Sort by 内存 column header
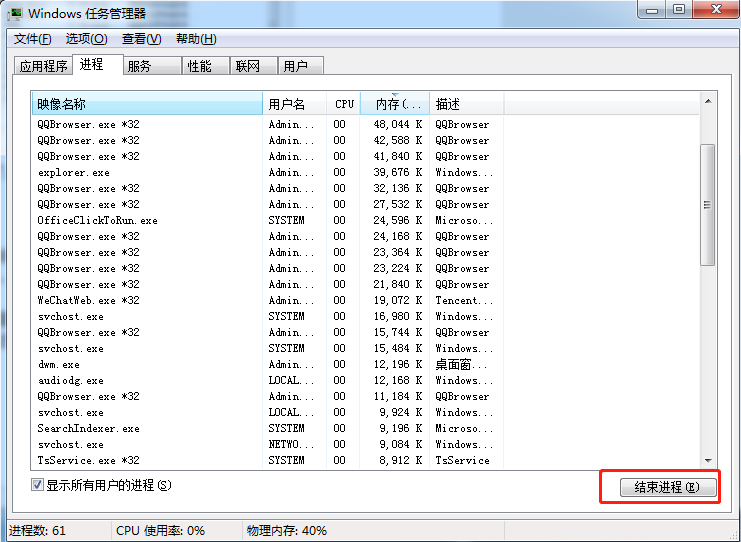741x542 pixels. (395, 103)
